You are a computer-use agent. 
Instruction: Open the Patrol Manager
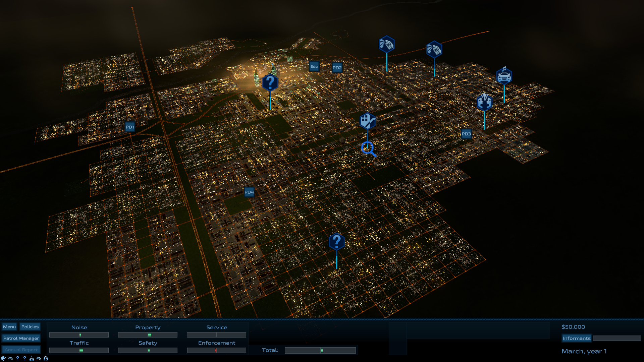tap(21, 338)
